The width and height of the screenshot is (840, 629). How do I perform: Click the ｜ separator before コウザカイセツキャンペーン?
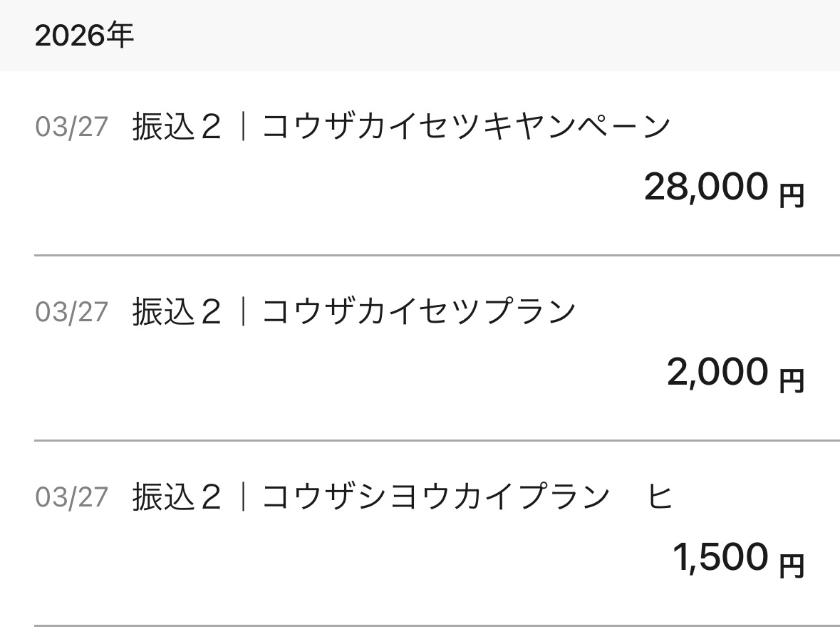click(243, 128)
